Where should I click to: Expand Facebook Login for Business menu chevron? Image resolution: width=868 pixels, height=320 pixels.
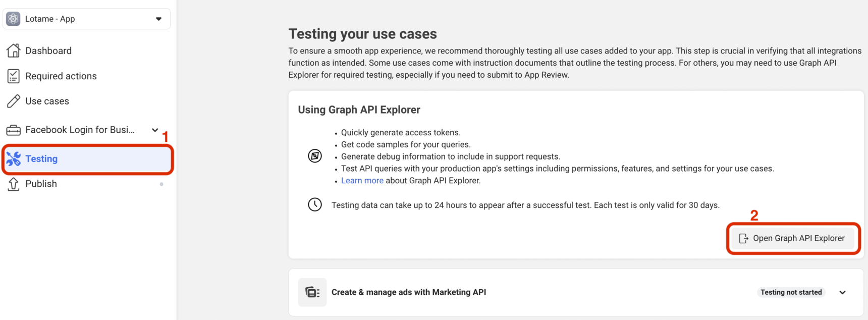[155, 130]
